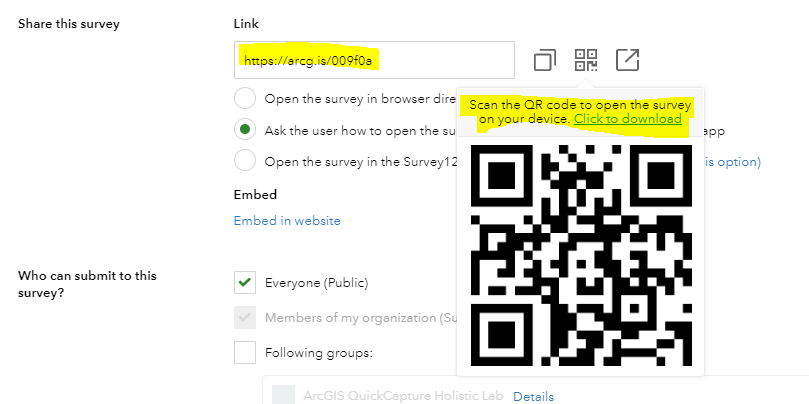Click the QR code image

pyautogui.click(x=580, y=257)
